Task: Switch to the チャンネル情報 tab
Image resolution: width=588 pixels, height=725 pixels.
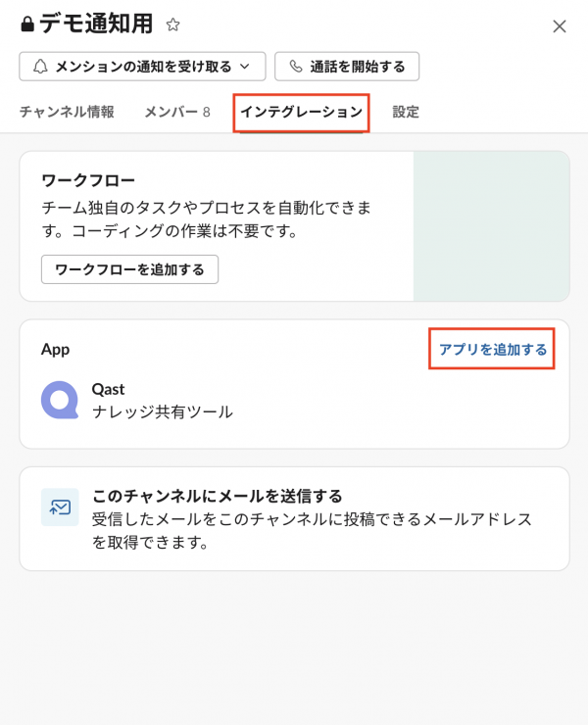Action: click(67, 112)
